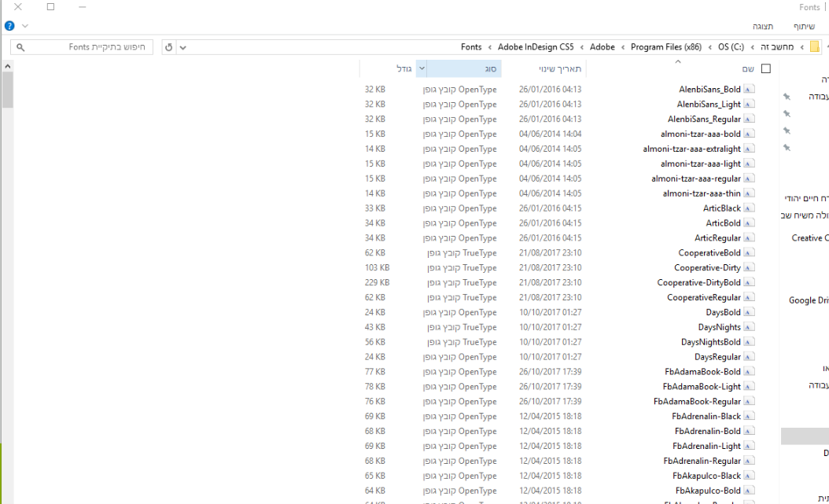Viewport: 829px width, 504px height.
Task: Click the vertical scrollbar thumb
Action: pyautogui.click(x=7, y=90)
